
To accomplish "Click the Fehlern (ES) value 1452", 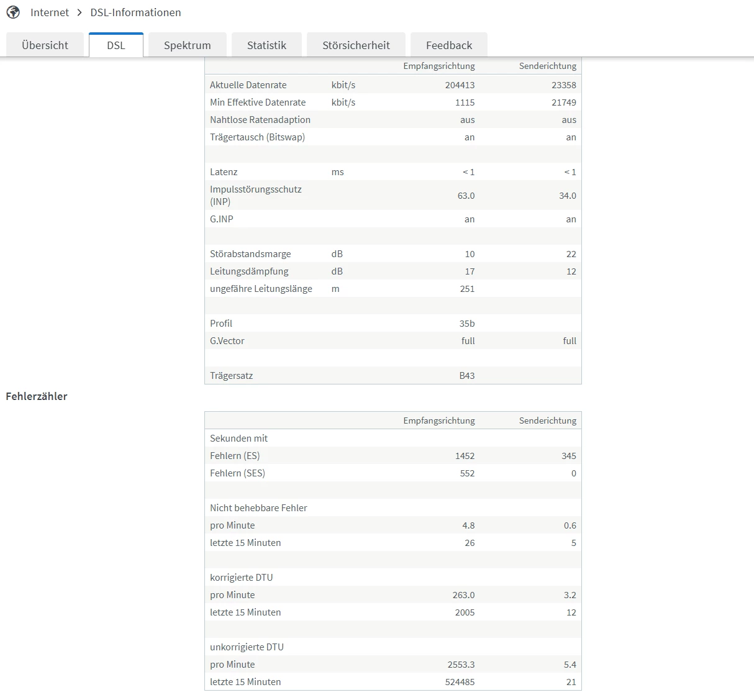I will [x=465, y=456].
